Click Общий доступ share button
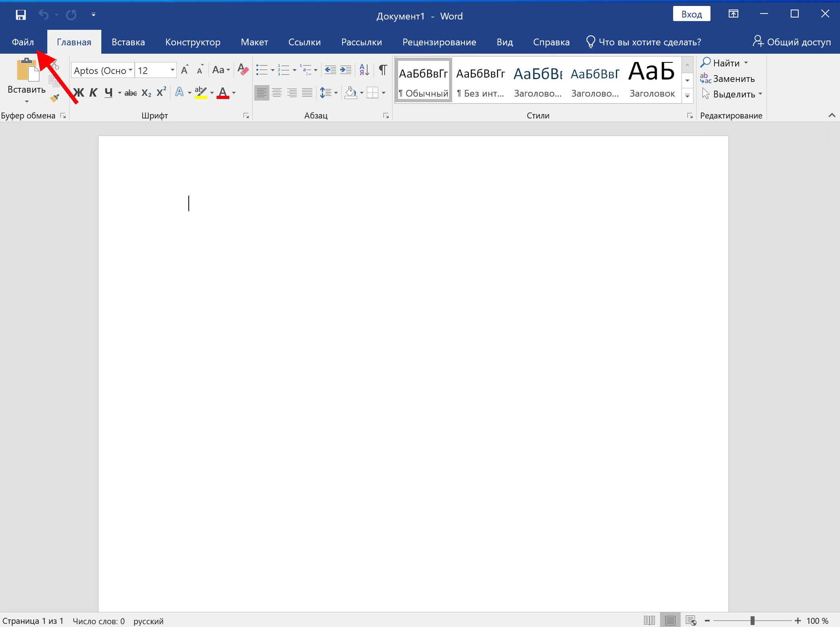 click(792, 42)
